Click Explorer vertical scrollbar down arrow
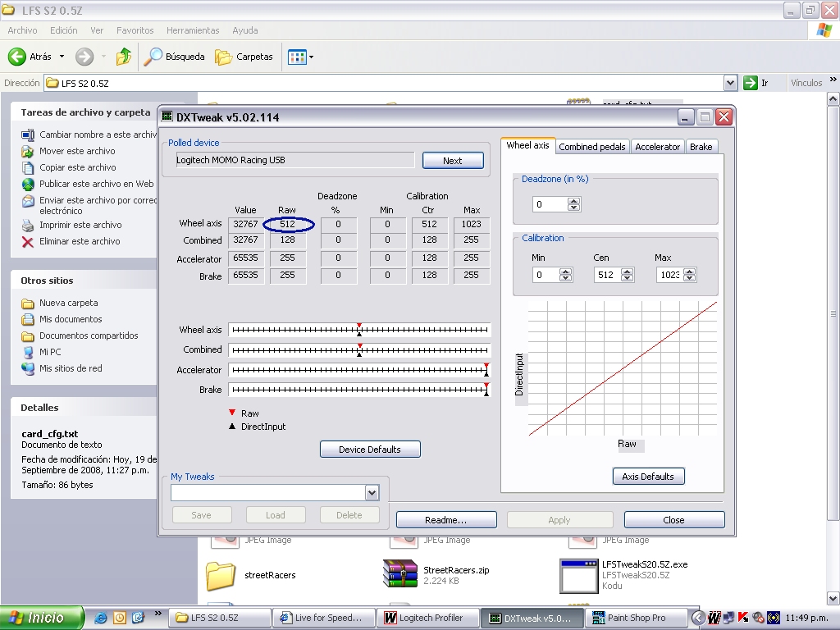The image size is (840, 630). point(833,598)
